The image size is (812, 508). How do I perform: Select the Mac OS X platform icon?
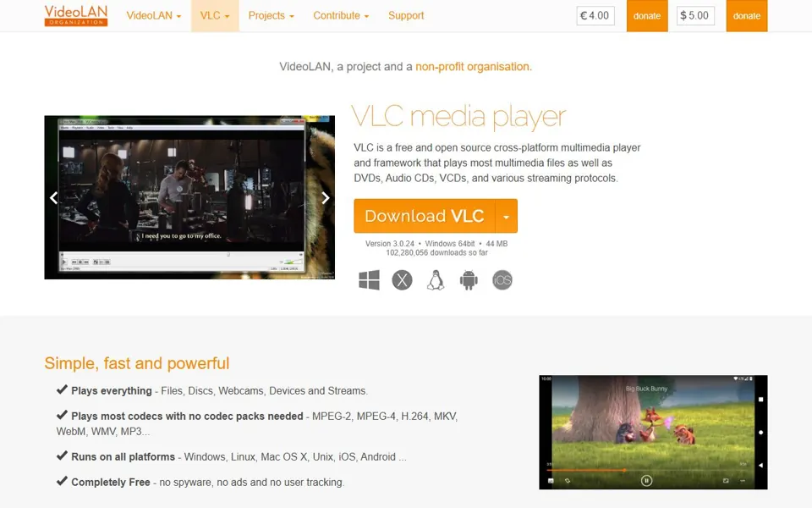(x=402, y=280)
